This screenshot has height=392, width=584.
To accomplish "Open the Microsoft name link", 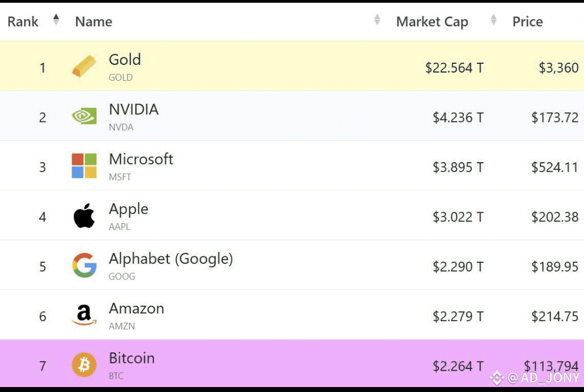I will click(x=141, y=159).
